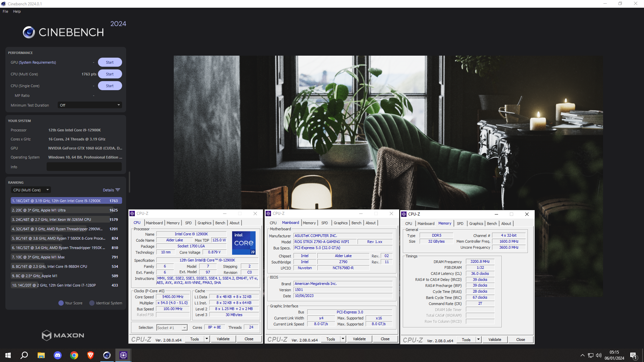This screenshot has width=644, height=362.
Task: Open the Help menu
Action: (17, 11)
